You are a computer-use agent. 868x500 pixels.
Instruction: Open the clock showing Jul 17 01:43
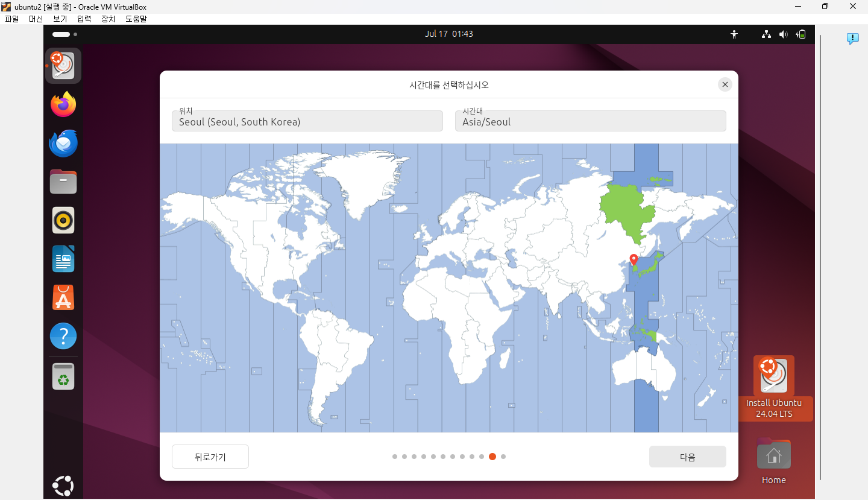tap(449, 34)
